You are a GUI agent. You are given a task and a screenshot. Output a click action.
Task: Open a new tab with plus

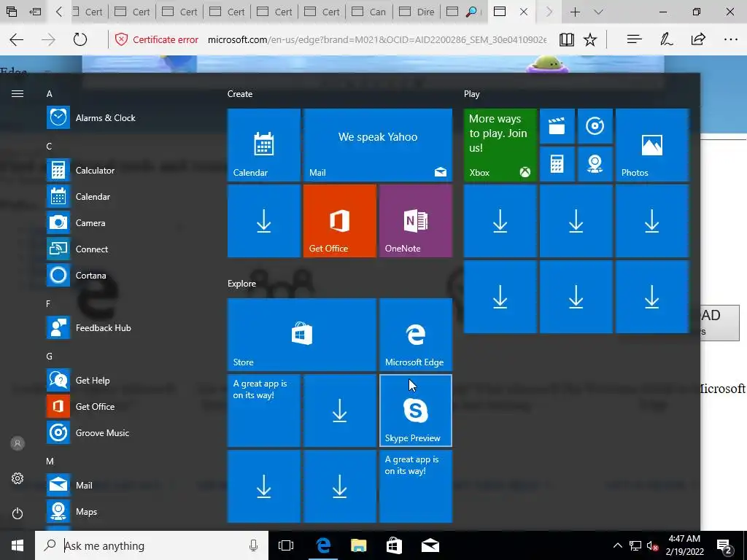coord(575,12)
